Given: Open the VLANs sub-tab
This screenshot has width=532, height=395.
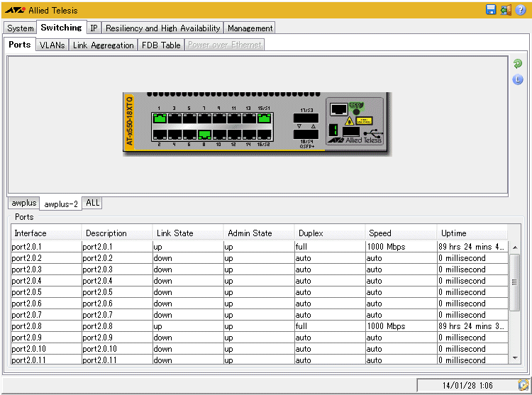Looking at the screenshot, I should 52,45.
